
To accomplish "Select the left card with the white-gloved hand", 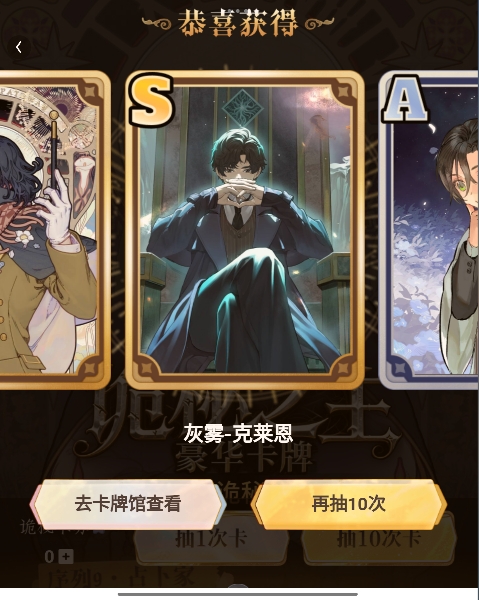I will (x=54, y=230).
